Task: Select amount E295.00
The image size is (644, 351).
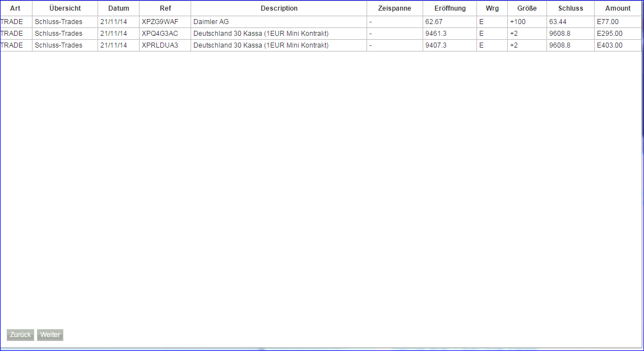Action: click(618, 34)
